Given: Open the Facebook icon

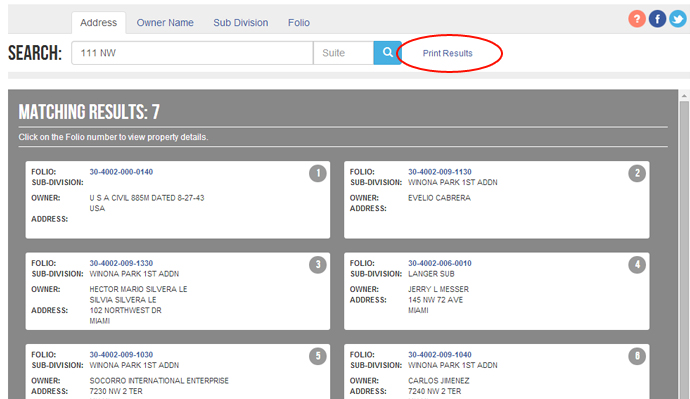Looking at the screenshot, I should pos(657,19).
